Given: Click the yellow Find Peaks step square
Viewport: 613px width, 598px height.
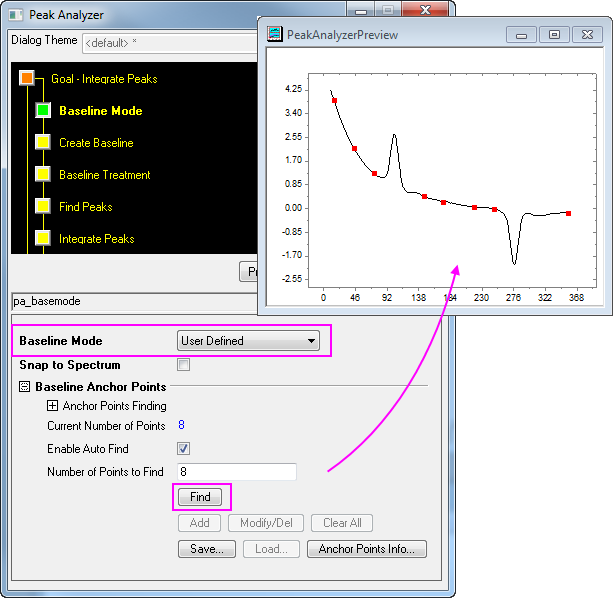Looking at the screenshot, I should click(43, 206).
